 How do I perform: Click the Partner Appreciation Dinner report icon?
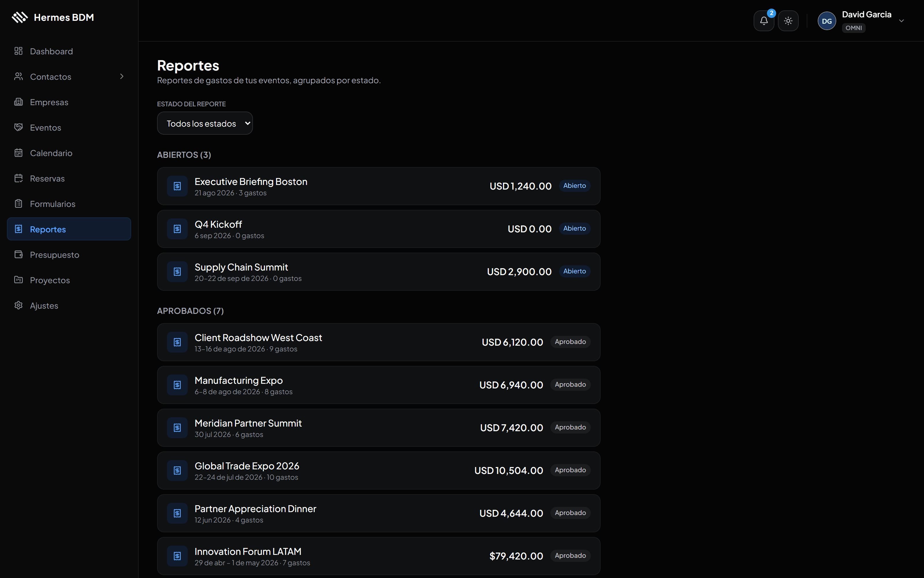pyautogui.click(x=177, y=513)
